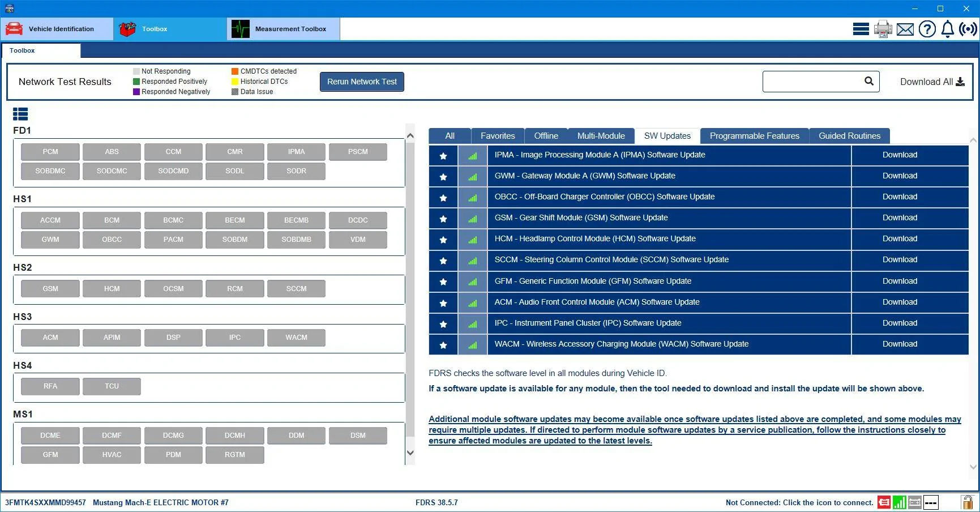Select the DCDC module button
This screenshot has height=512, width=980.
(358, 220)
